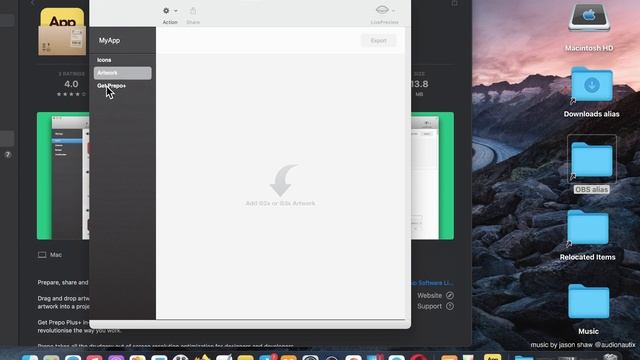This screenshot has height=360, width=640.
Task: Click the star rating row under 4.0
Action: pyautogui.click(x=71, y=94)
